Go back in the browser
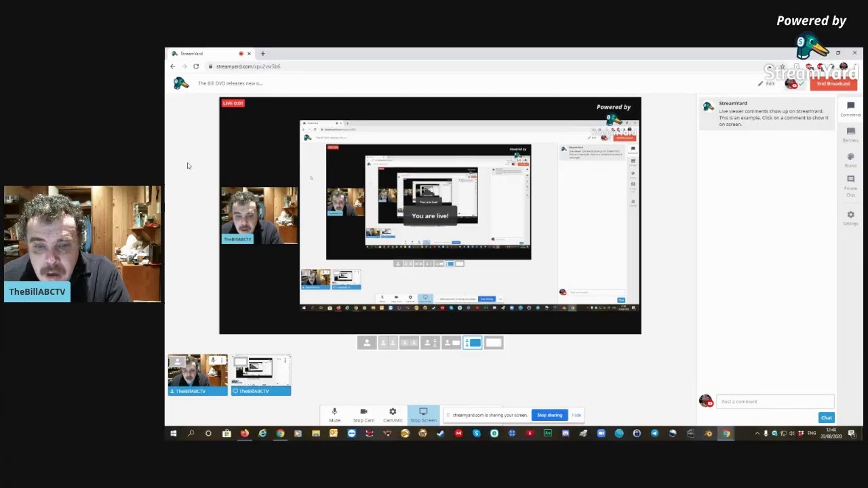 [173, 66]
